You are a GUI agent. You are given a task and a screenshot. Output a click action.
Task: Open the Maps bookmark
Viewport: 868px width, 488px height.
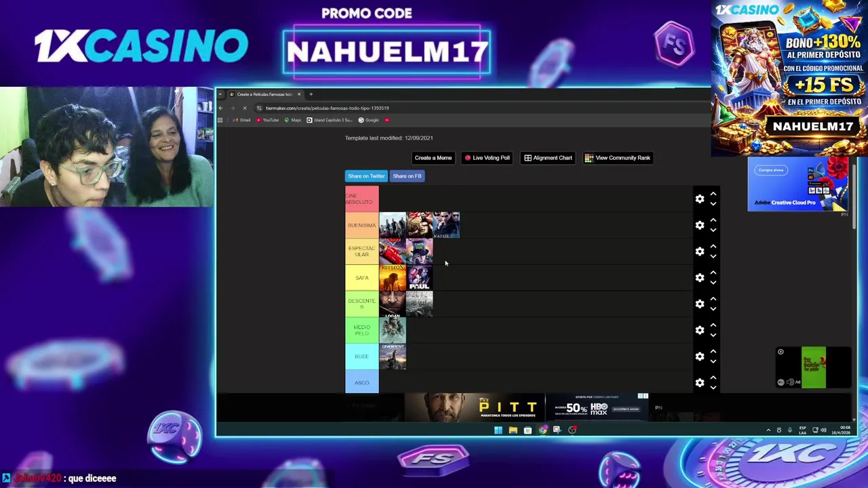click(293, 120)
